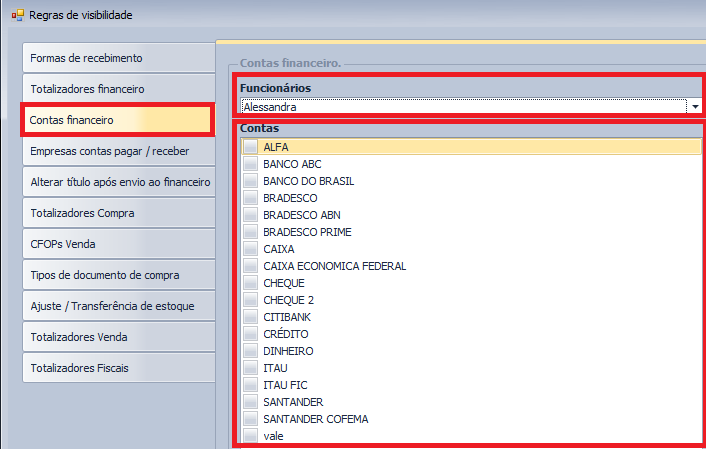Click the BRADESCO PRIME label

pyautogui.click(x=308, y=232)
